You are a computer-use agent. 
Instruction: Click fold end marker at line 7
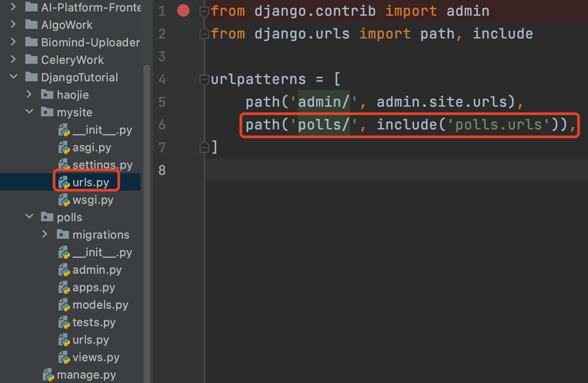204,148
